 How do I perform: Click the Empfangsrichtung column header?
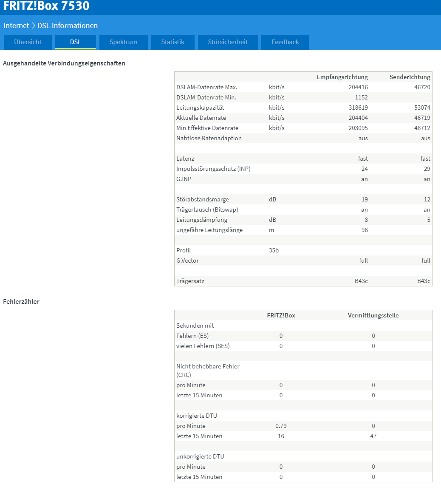coord(342,77)
